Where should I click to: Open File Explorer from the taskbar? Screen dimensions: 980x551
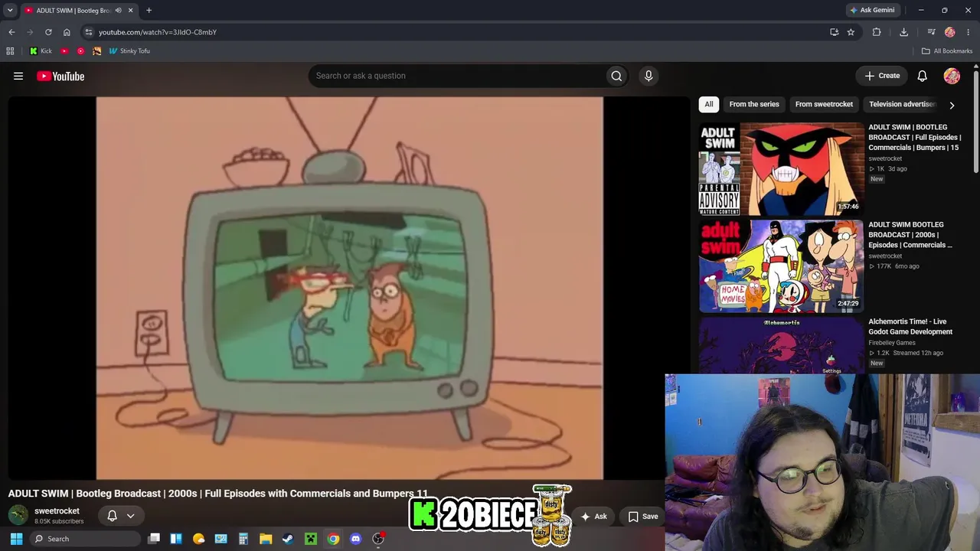[x=266, y=539]
